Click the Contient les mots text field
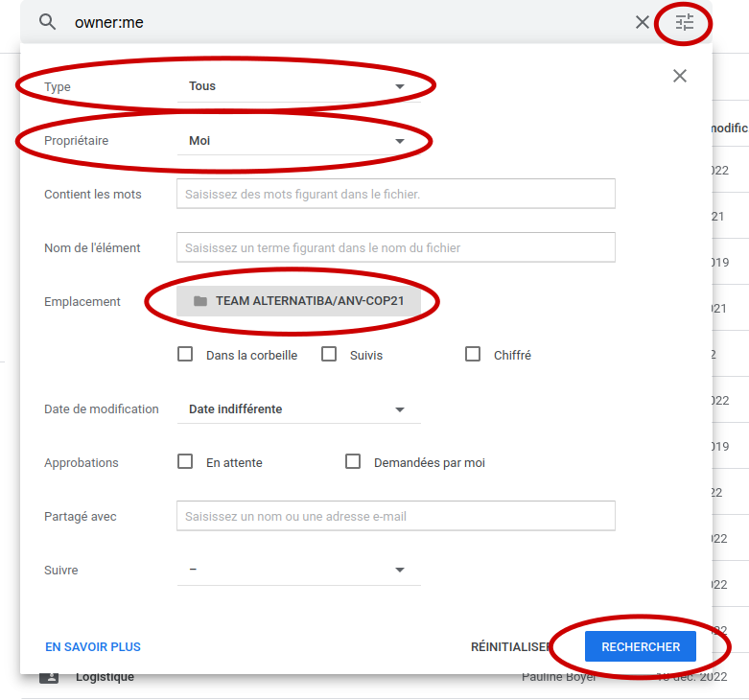749x700 pixels. point(395,194)
